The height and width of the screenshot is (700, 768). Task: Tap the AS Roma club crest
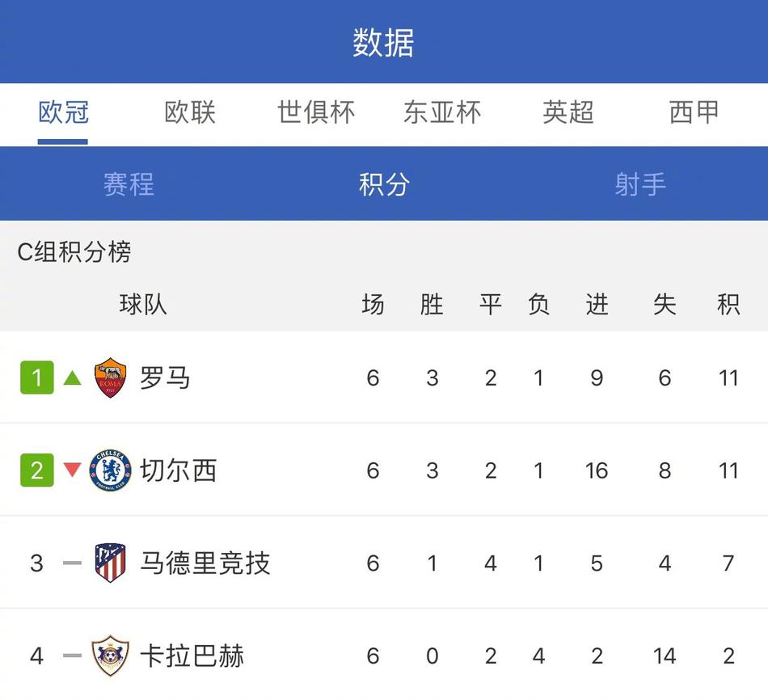(x=110, y=377)
